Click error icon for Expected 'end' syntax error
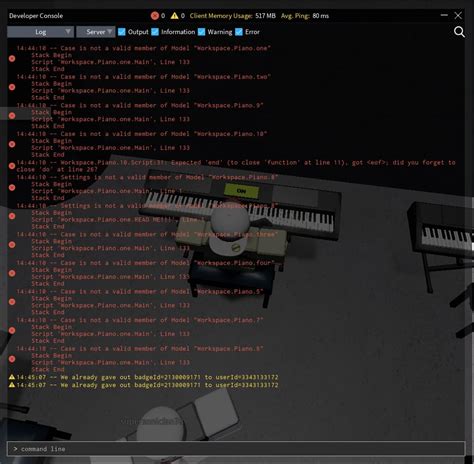Viewport: 474px width, 464px height. 12,166
